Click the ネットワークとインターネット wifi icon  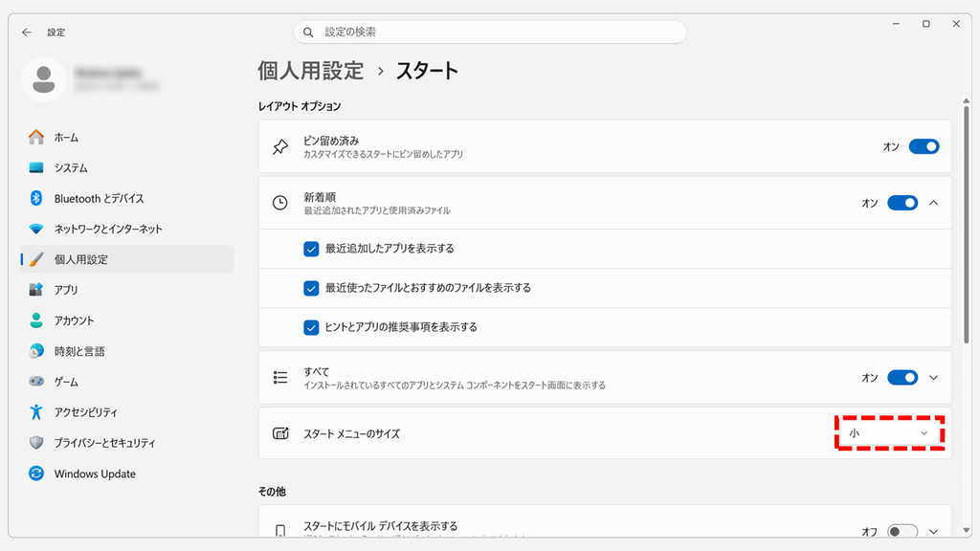tap(36, 229)
